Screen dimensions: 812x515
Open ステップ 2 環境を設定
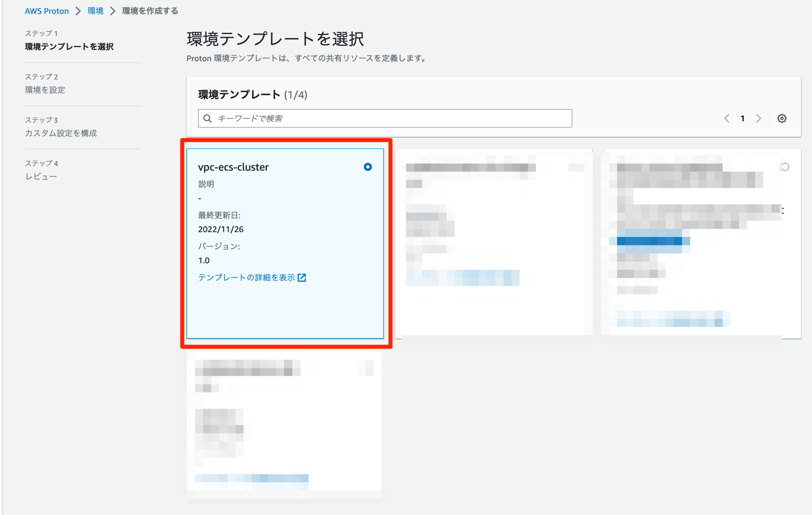pos(45,90)
